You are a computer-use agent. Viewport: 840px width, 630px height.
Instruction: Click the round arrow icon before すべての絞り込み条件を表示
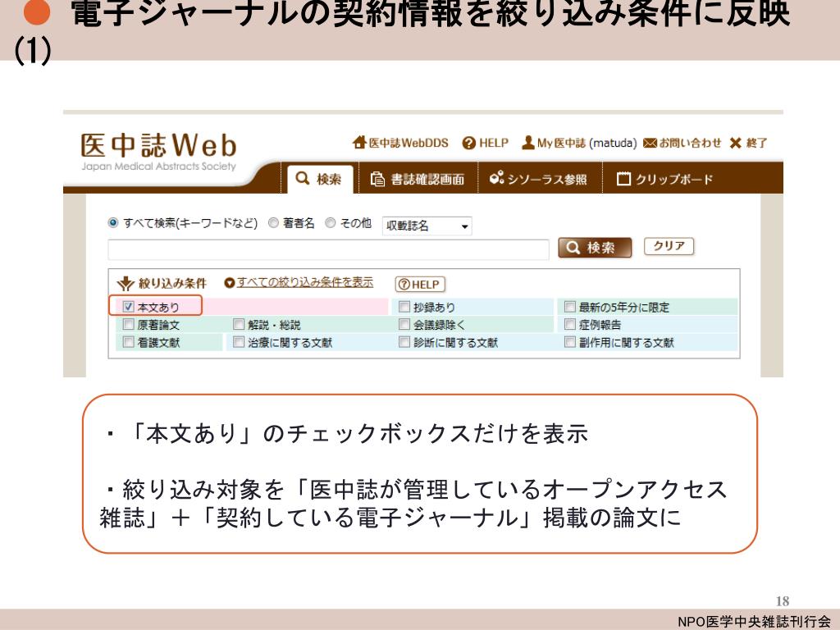pos(230,283)
